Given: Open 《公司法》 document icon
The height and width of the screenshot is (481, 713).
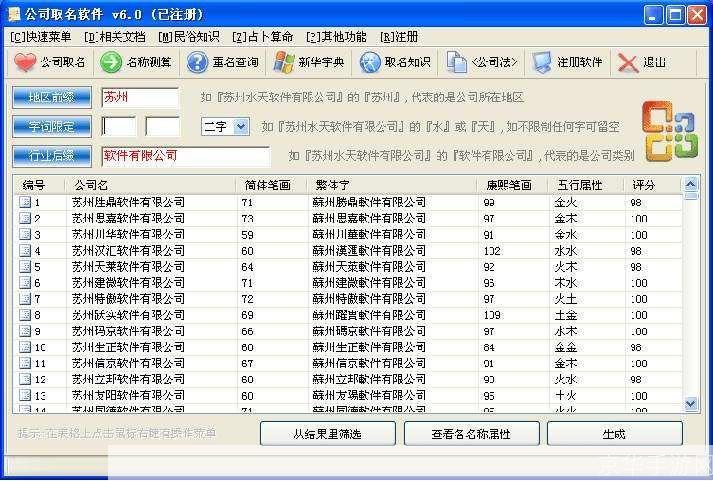Looking at the screenshot, I should click(x=456, y=62).
